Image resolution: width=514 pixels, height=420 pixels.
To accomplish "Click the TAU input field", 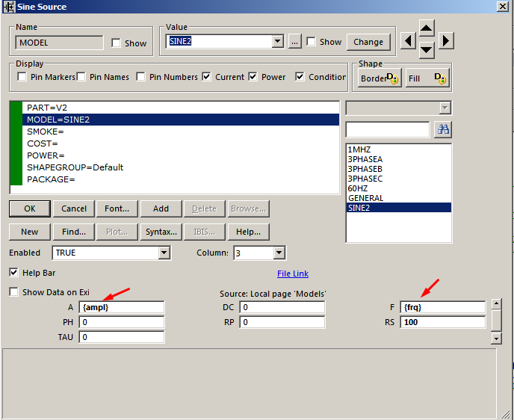I will [122, 337].
